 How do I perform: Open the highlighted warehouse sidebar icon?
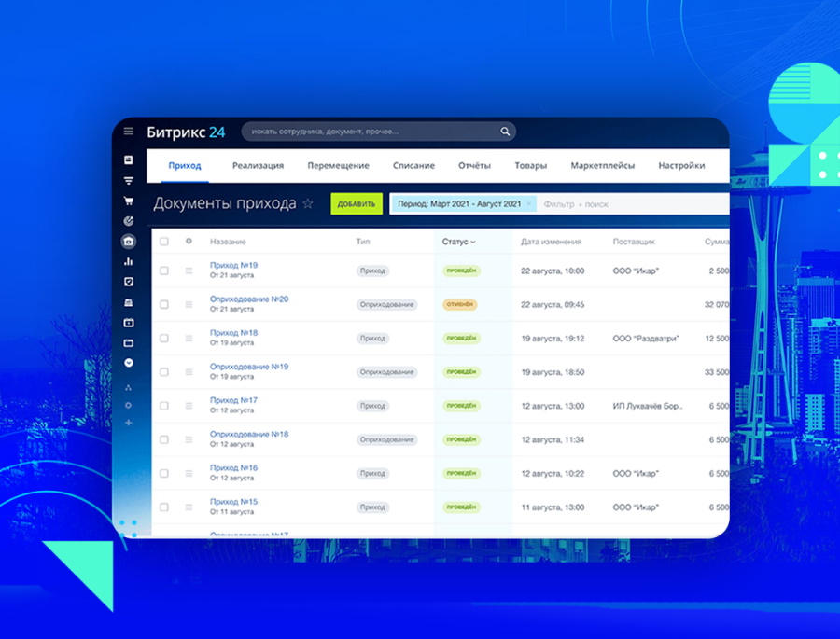(129, 242)
